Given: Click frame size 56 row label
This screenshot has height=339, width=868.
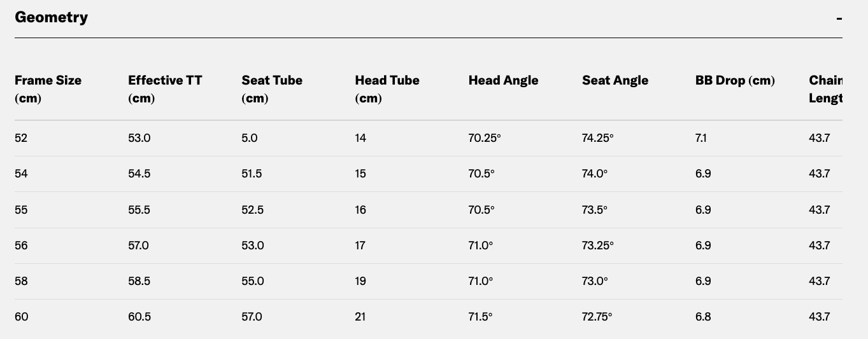Looking at the screenshot, I should 21,246.
